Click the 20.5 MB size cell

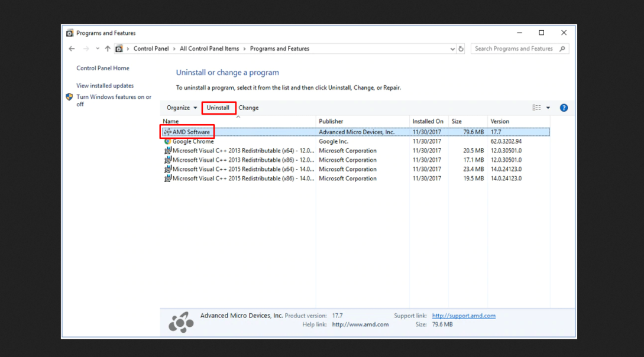(x=474, y=151)
